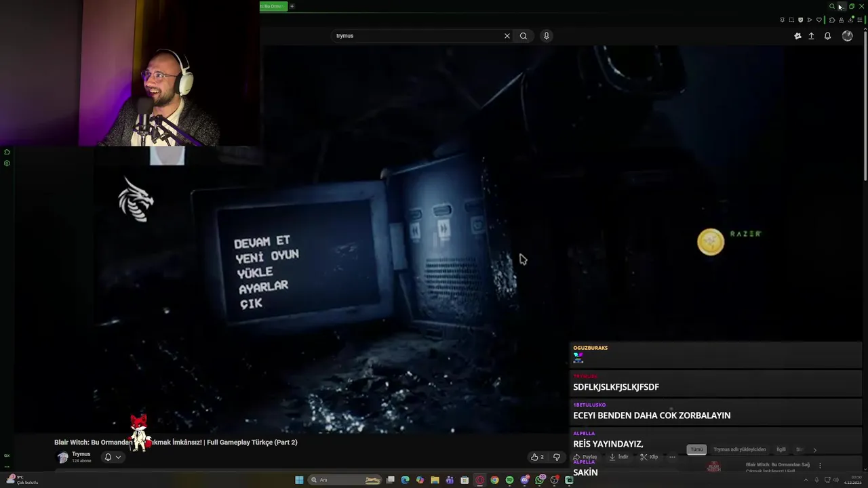
Task: Activate voice search microphone icon
Action: [547, 36]
